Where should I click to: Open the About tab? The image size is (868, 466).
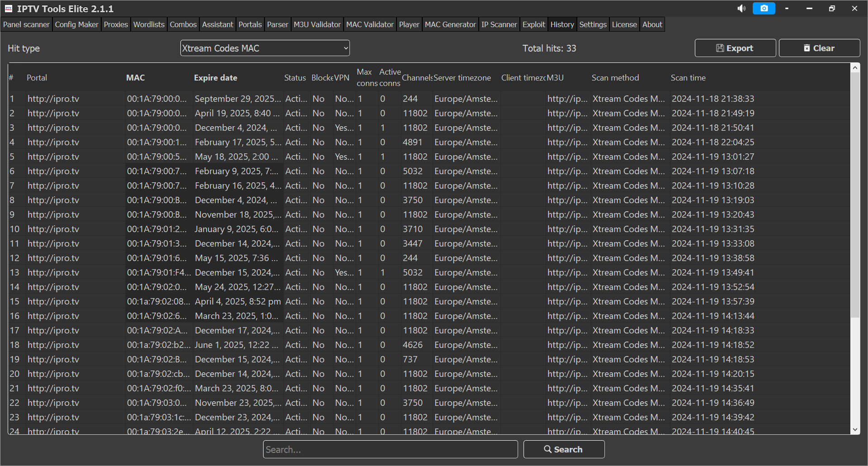[x=652, y=24]
